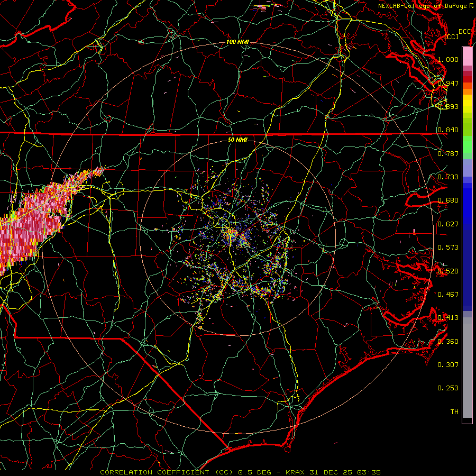
Task: Select the 1.000 legend value
Action: click(448, 59)
